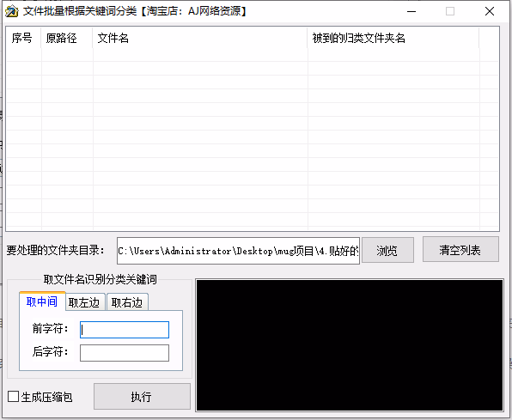512x420 pixels.
Task: Click the 被到的归类文件夹名 column header
Action: 393,38
